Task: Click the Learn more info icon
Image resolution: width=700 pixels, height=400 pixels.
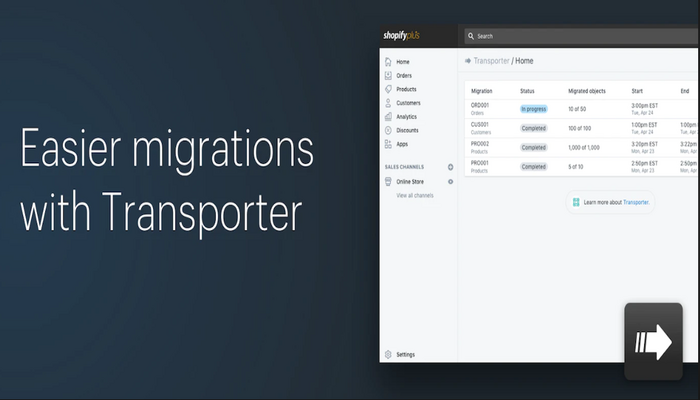Action: click(576, 202)
